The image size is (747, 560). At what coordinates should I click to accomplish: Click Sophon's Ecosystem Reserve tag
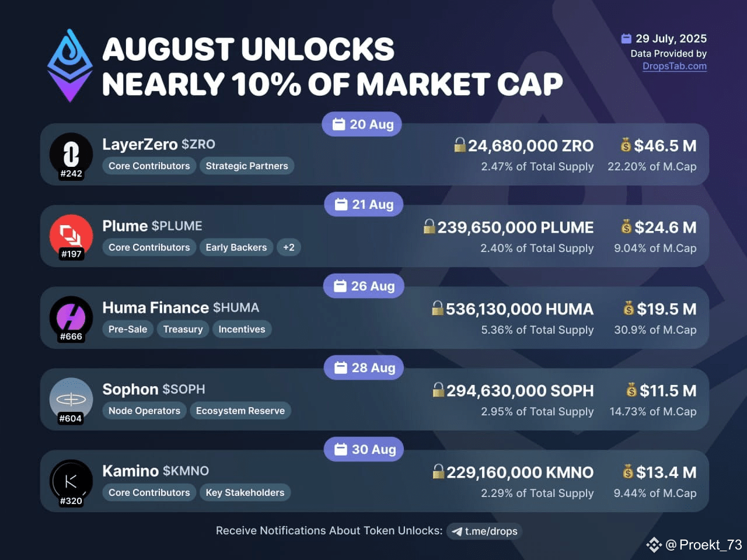240,411
